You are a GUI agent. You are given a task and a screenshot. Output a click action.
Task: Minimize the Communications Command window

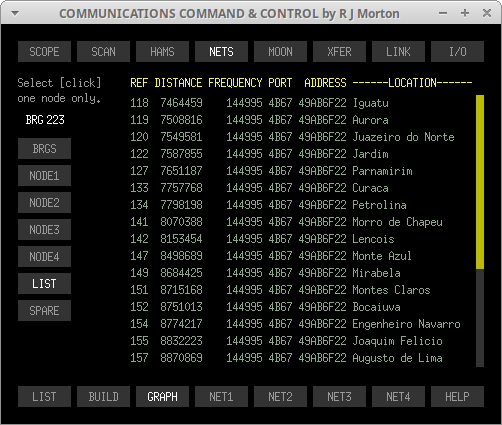click(443, 14)
